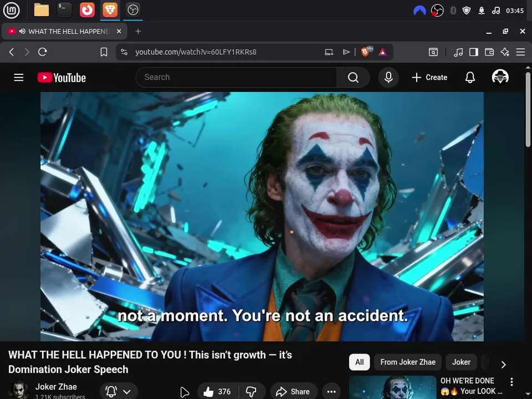Screen dimensions: 532x399
Task: Click the send/share arrow in the address bar
Action: (346, 52)
